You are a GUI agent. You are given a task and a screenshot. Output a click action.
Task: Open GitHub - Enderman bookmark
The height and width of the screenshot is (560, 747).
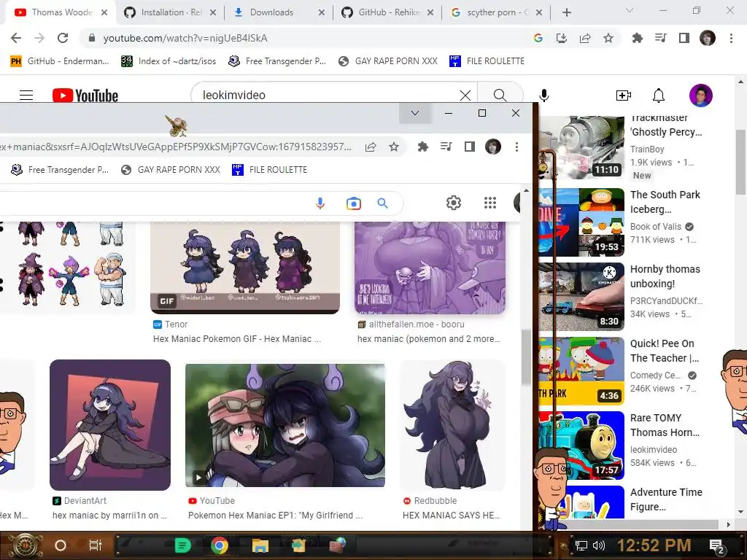60,61
